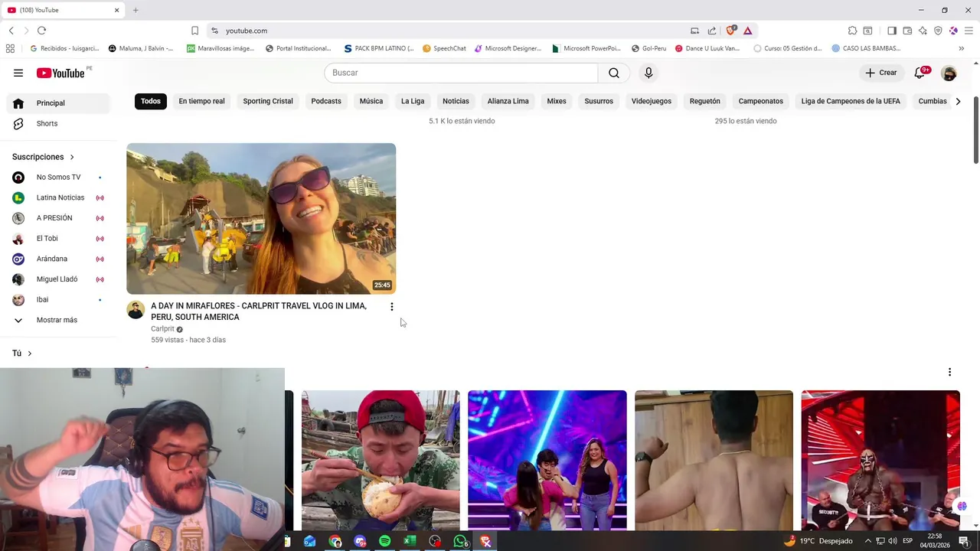980x551 pixels.
Task: Open Excel from the taskbar
Action: 410,541
